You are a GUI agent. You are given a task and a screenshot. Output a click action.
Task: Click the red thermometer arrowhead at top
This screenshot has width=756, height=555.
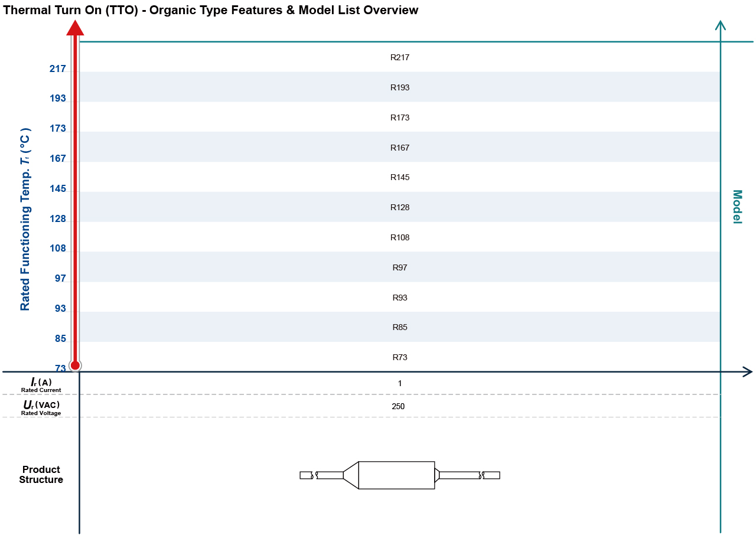coord(75,28)
